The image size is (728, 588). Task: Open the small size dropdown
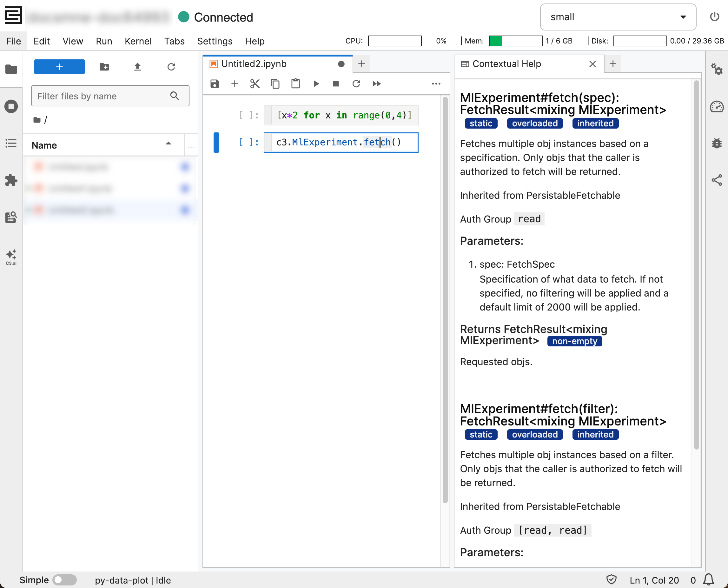click(618, 17)
